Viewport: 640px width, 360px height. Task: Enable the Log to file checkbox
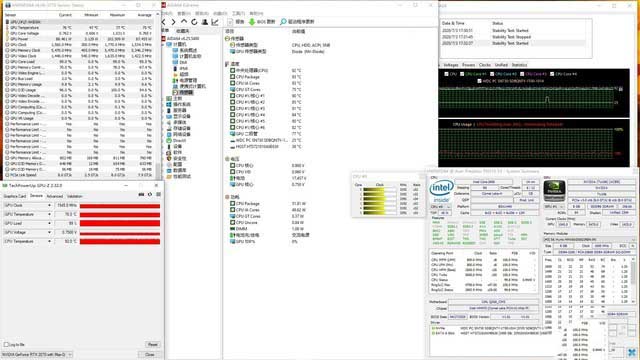(x=6, y=344)
